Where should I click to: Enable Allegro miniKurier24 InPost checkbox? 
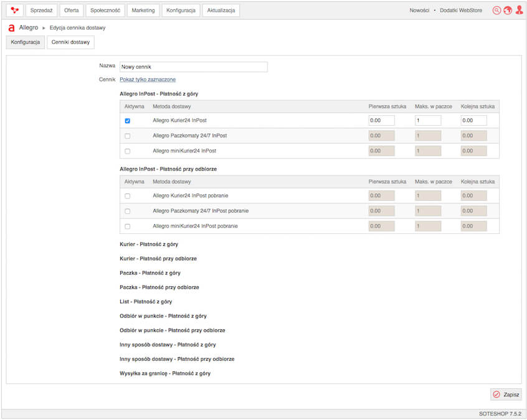click(127, 151)
